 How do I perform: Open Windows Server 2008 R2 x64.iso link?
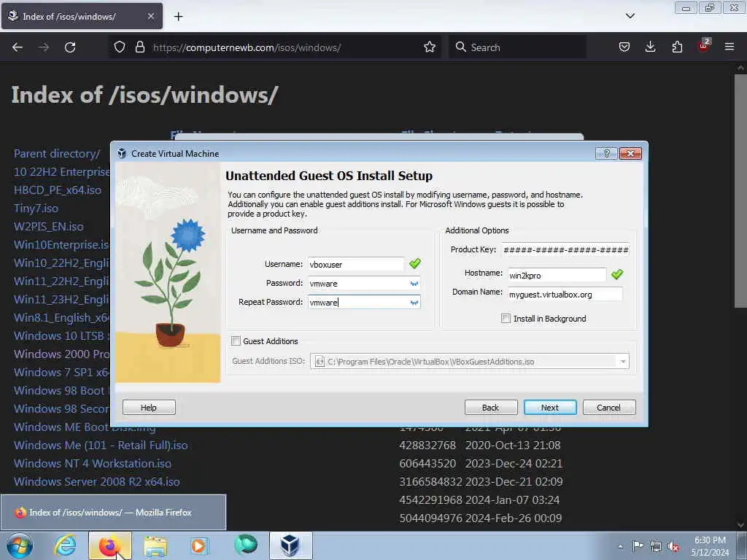[97, 481]
